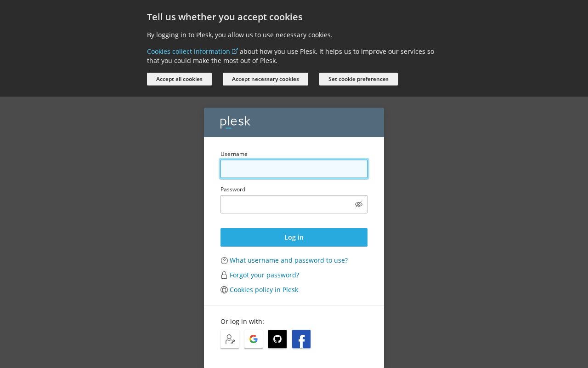Log in with Google icon

coord(254,339)
